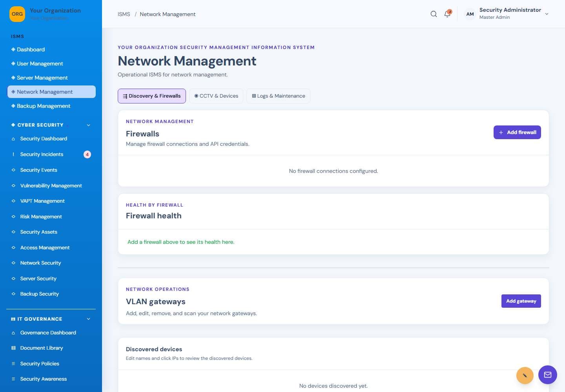565x392 pixels.
Task: Click the Dashboard diamond icon
Action: pyautogui.click(x=13, y=49)
